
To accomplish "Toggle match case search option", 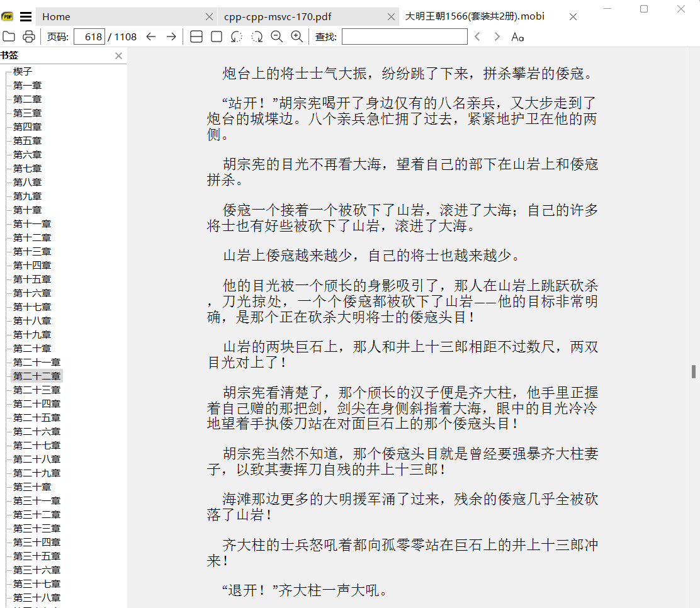I will click(517, 37).
